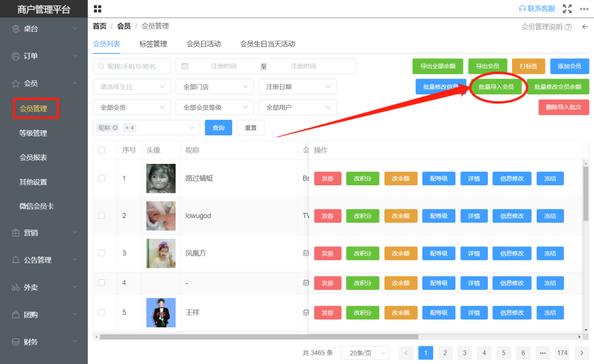Tick the select-all checkbox in table header
594x364 pixels.
coord(102,150)
